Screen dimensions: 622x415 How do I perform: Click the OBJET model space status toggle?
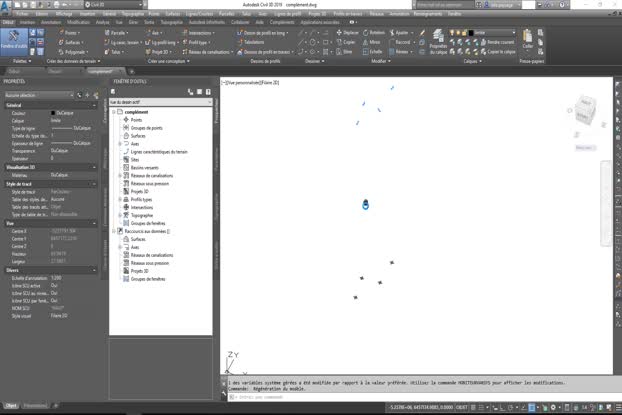[461, 407]
